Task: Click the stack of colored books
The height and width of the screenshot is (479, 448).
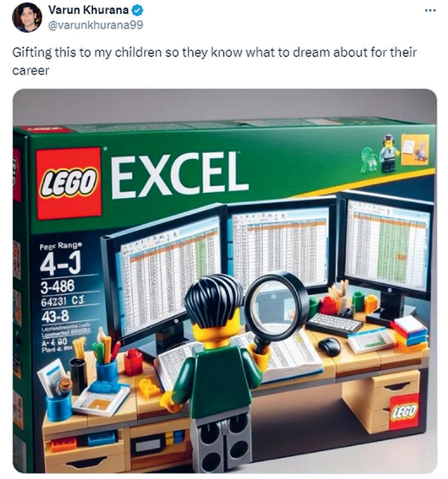Action: (408, 331)
